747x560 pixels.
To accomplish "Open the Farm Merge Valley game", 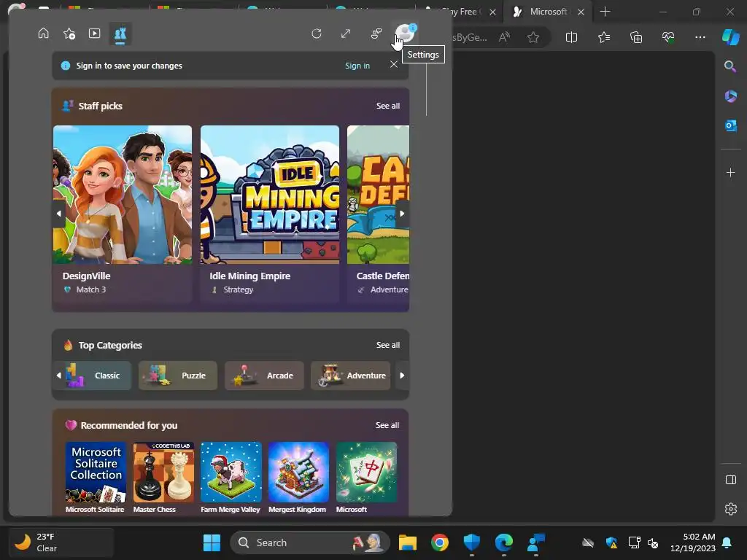I will [x=231, y=477].
